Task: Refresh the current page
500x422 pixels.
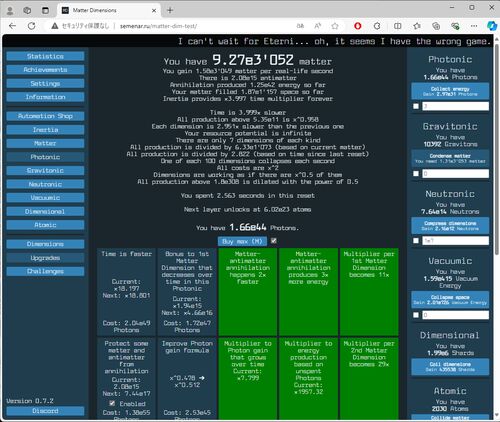Action: tap(32, 26)
